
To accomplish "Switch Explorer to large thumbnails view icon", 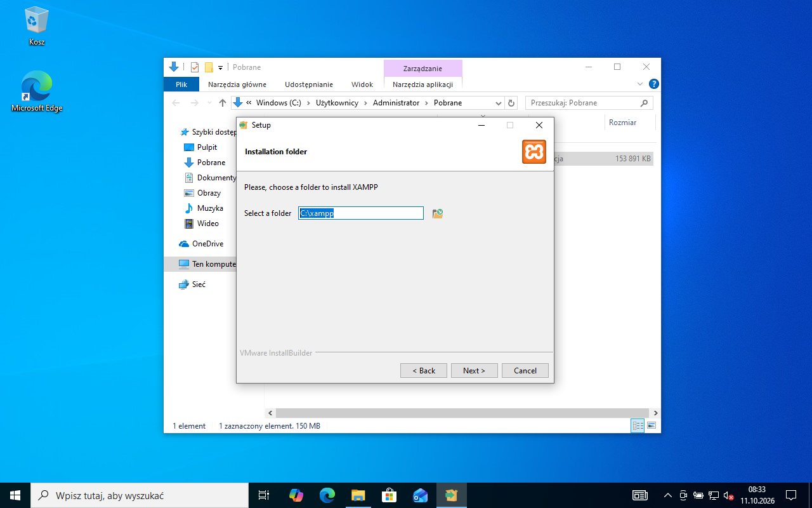I will point(652,425).
